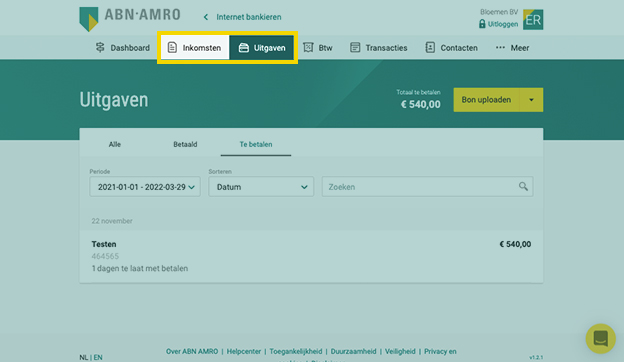Click the Contacten address book icon
The image size is (624, 362).
430,48
